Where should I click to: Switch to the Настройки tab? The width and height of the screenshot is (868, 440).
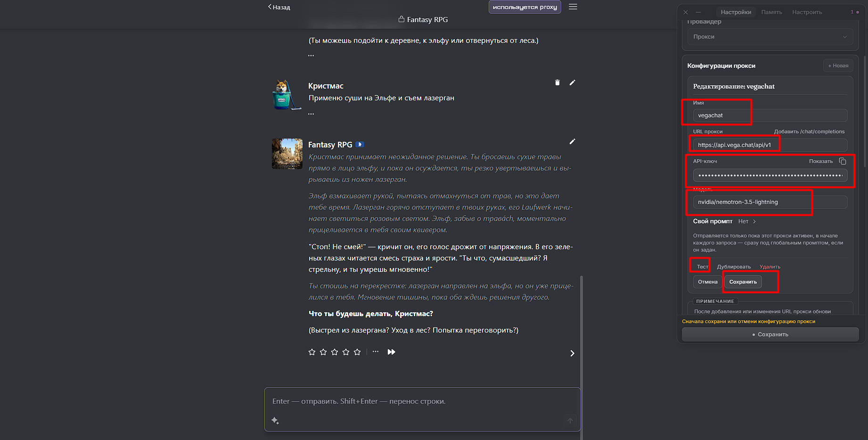click(736, 12)
